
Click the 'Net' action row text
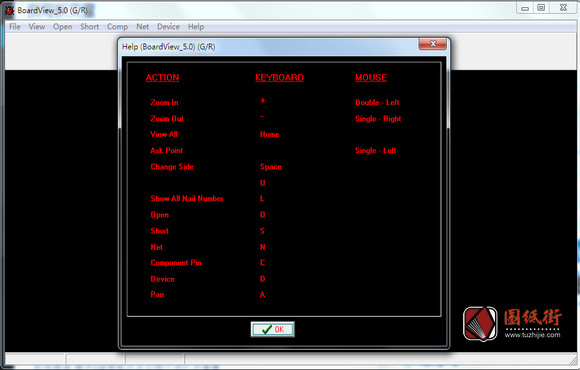point(156,247)
